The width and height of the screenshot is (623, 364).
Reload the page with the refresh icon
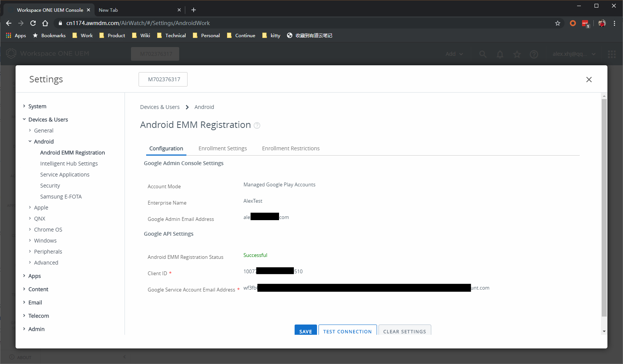[33, 23]
